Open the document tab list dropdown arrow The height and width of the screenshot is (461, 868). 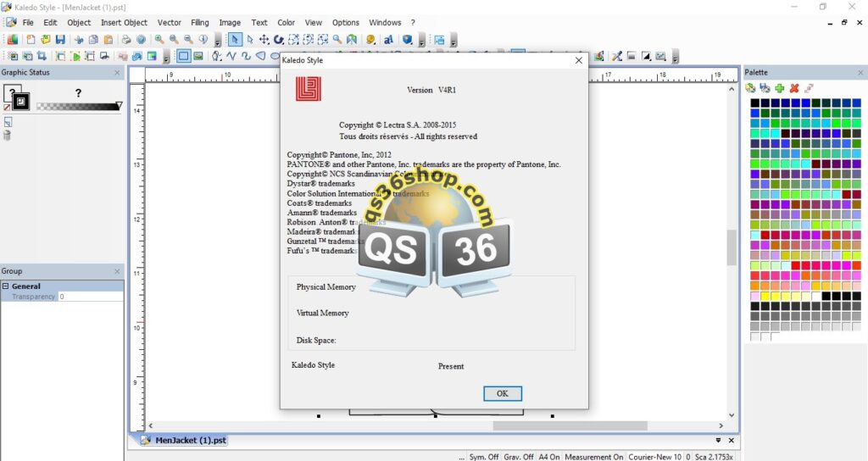718,441
